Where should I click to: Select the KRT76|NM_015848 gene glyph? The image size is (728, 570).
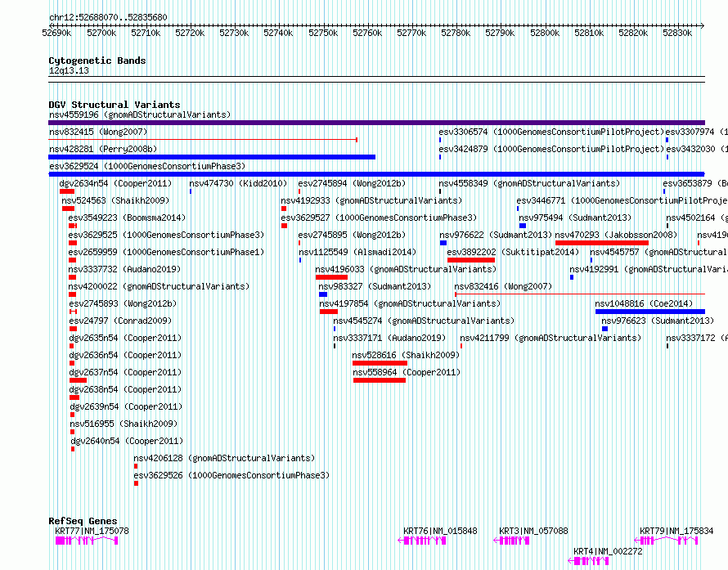click(422, 541)
